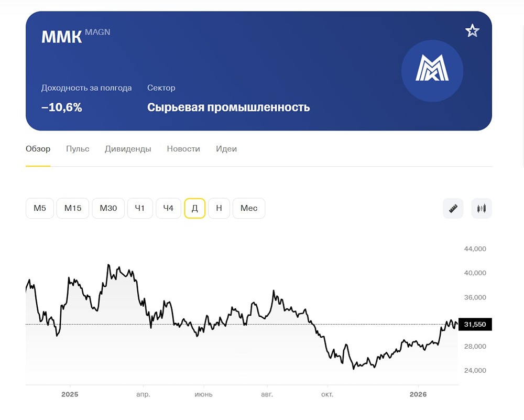Add MMK to favorites with the star

click(472, 30)
